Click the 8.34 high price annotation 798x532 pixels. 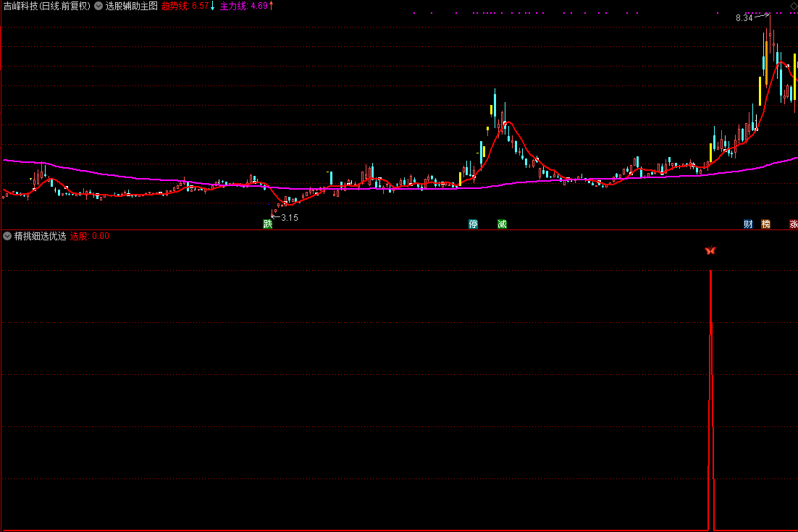[744, 18]
